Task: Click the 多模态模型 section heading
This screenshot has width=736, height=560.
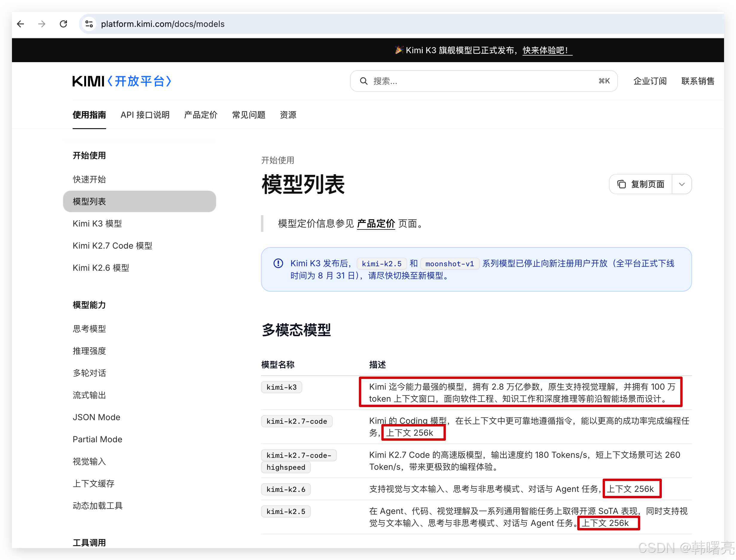Action: 296,330
